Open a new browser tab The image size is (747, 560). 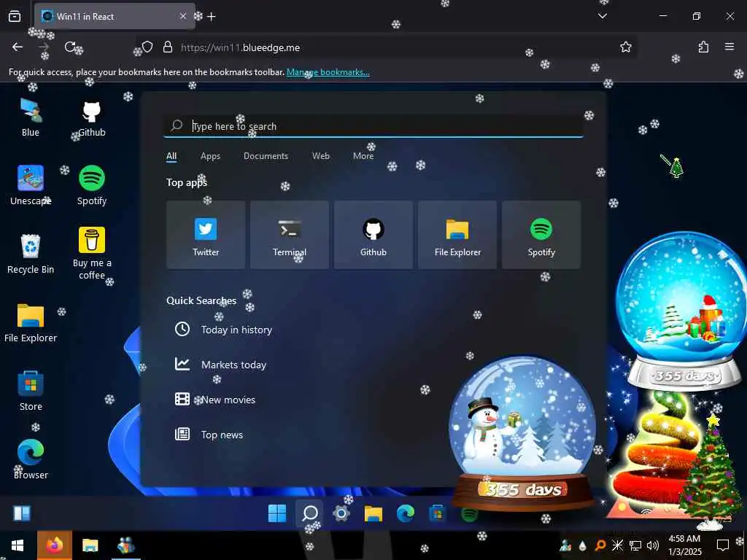coord(212,17)
